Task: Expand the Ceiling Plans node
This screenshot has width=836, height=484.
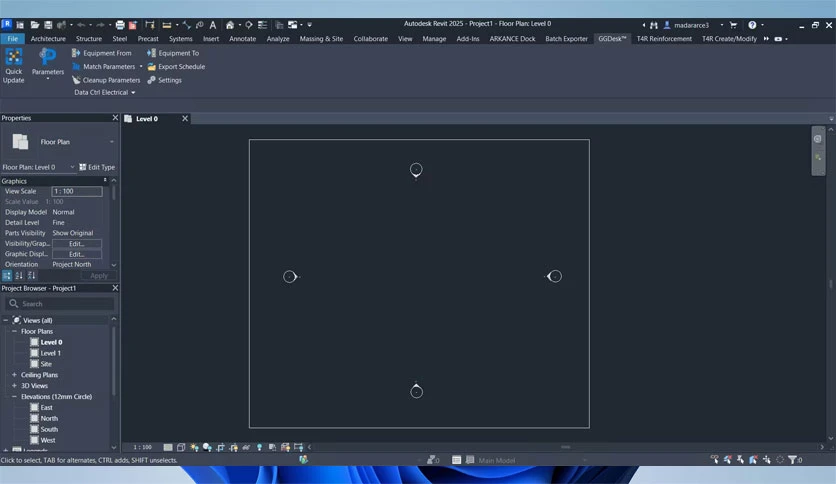Action: click(14, 375)
